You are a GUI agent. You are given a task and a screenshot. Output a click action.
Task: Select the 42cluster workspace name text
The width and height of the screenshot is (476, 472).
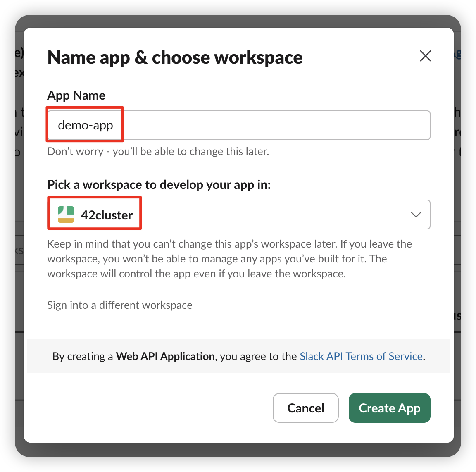click(x=107, y=215)
